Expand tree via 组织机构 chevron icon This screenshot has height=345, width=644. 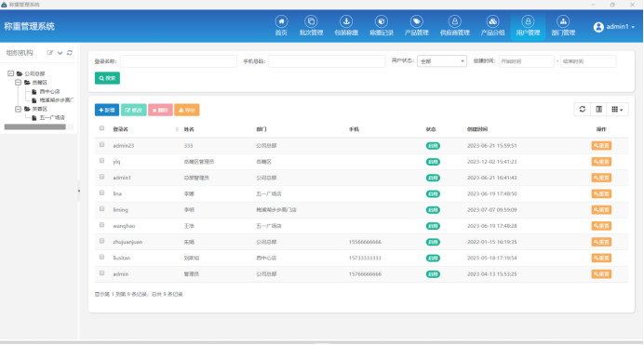coord(60,53)
